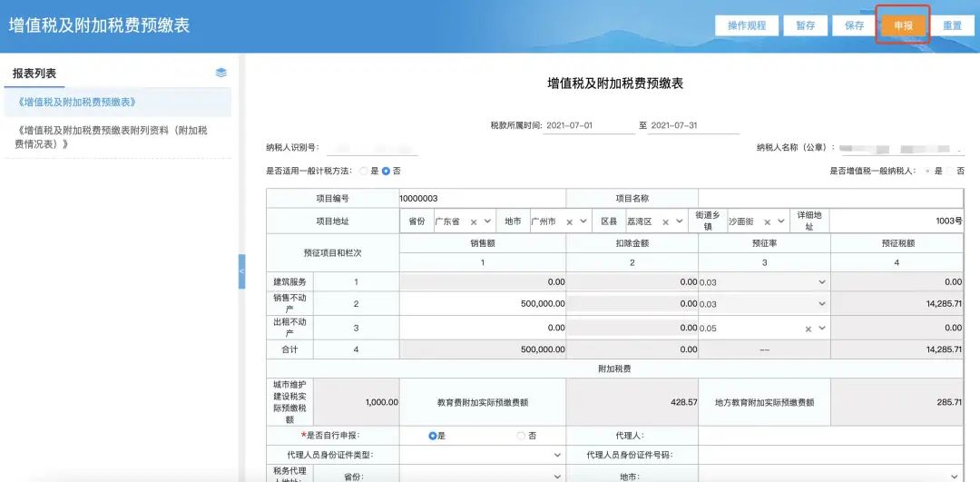
Task: Open the 附列资料（附加税费情况表） report
Action: tap(112, 137)
